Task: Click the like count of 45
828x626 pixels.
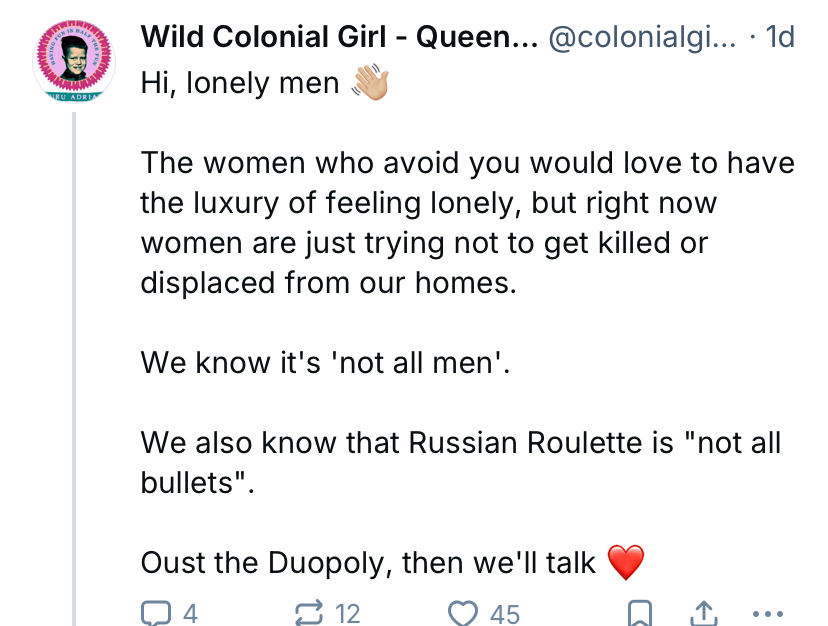Action: [503, 612]
